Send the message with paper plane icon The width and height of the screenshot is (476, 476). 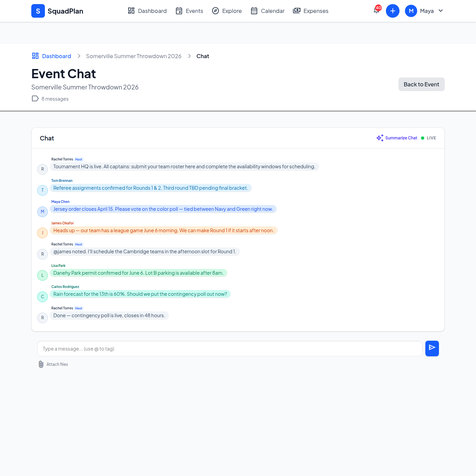click(432, 348)
